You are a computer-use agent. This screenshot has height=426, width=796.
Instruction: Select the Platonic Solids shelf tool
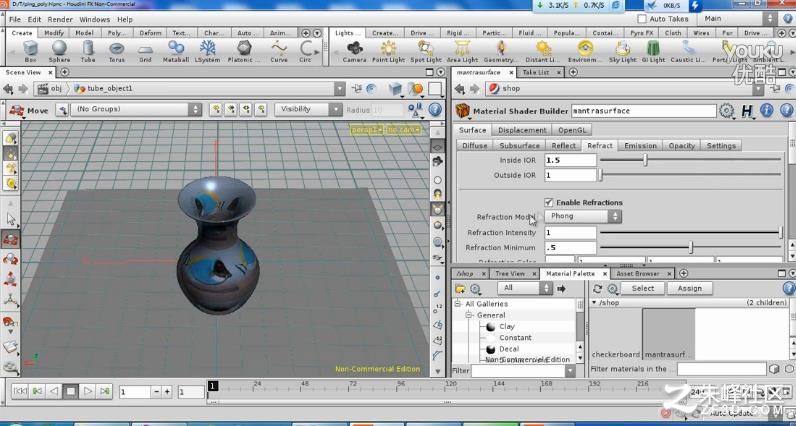[x=244, y=51]
